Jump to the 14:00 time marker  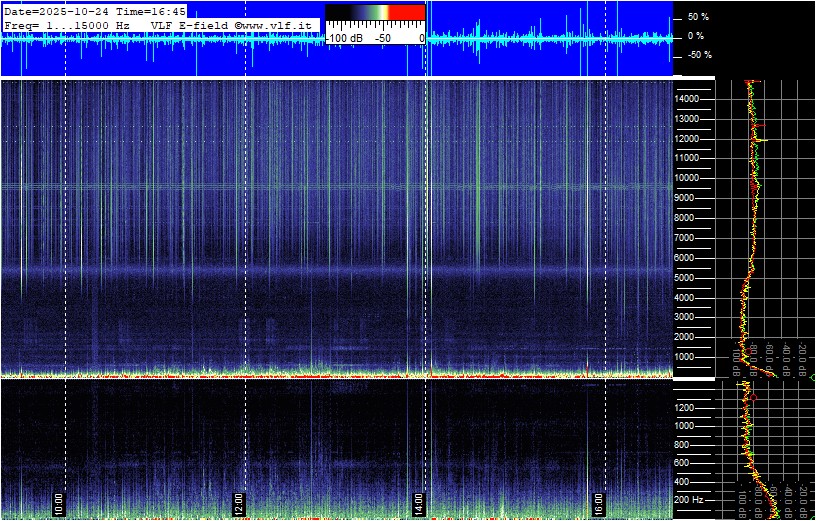pos(419,501)
